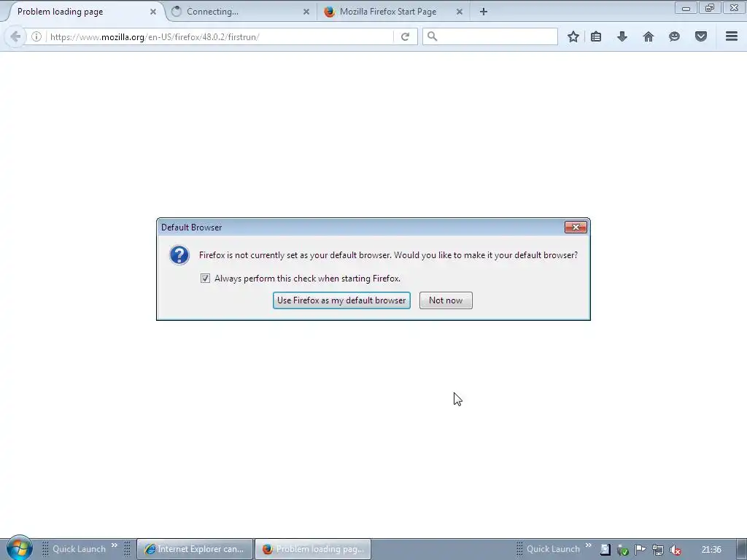747x560 pixels.
Task: Bookmark this page with the star icon
Action: (x=573, y=36)
